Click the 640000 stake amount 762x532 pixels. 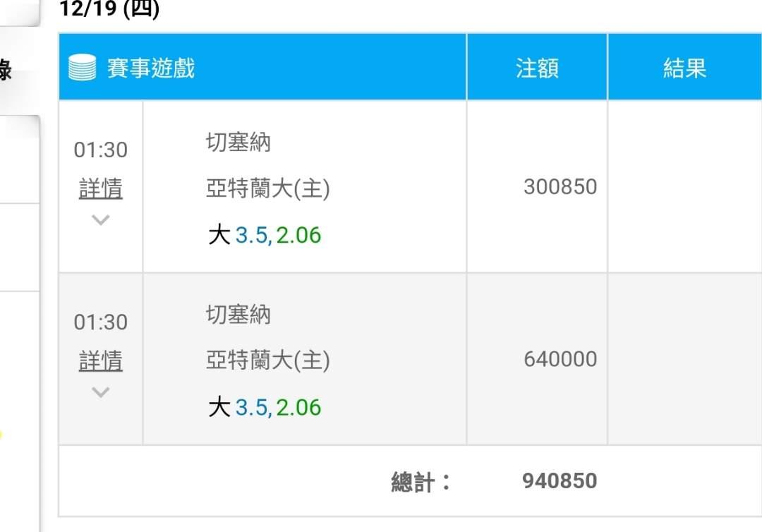[x=560, y=359]
